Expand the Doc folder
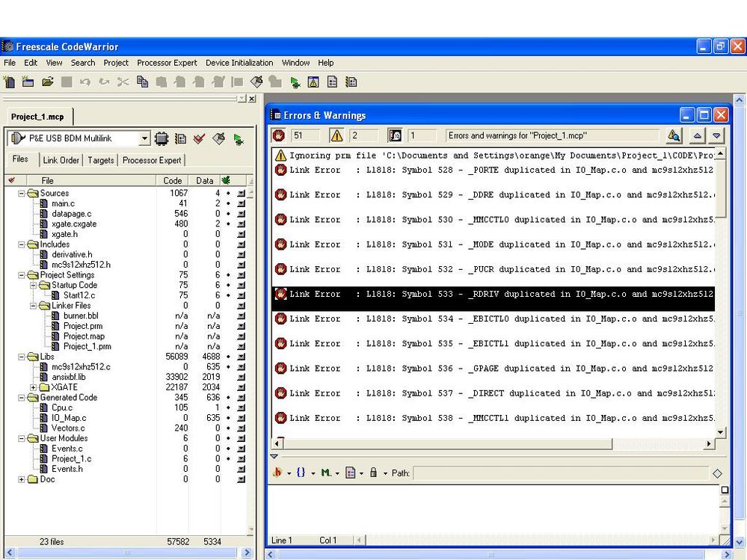 click(x=22, y=479)
